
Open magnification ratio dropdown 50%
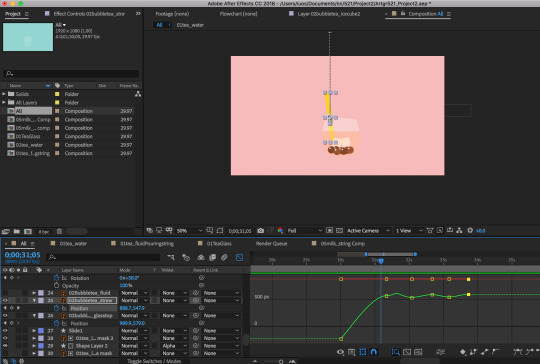coord(189,230)
